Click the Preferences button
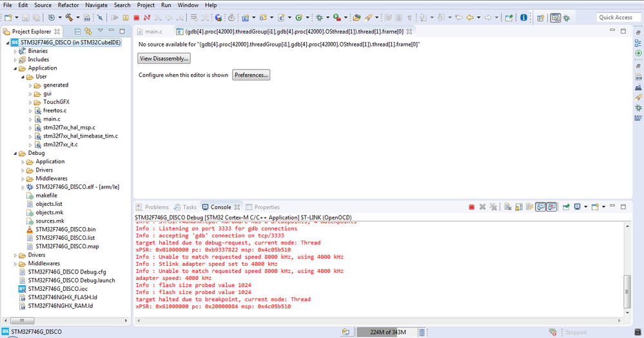The height and width of the screenshot is (338, 644). [x=251, y=75]
